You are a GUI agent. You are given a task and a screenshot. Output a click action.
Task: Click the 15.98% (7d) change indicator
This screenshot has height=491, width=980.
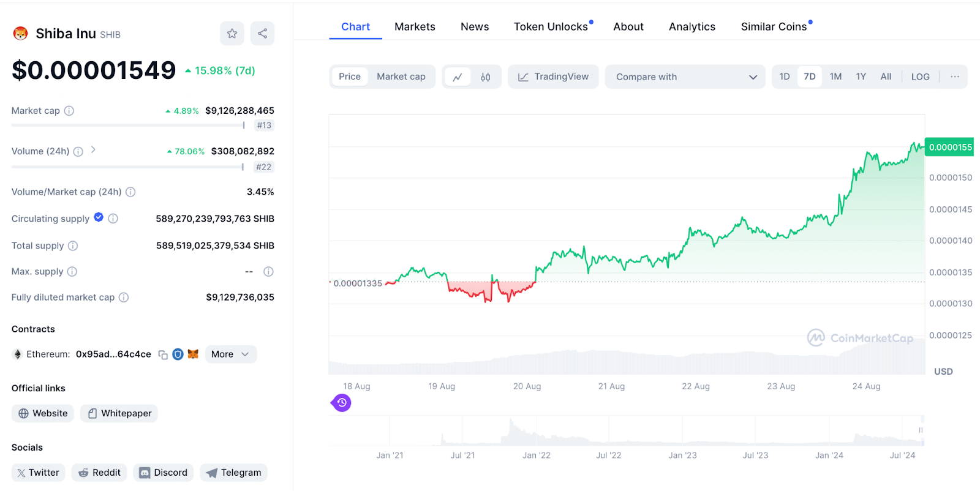[x=220, y=71]
